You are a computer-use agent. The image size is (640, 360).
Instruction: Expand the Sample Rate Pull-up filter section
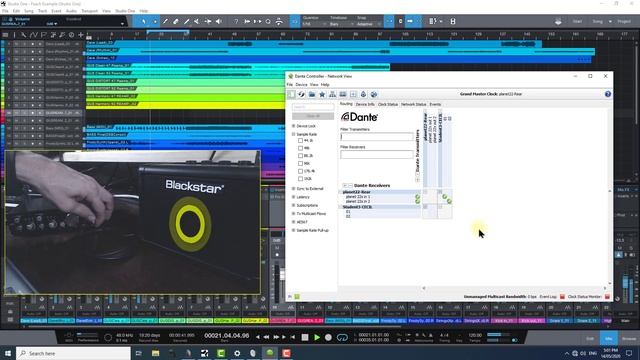pyautogui.click(x=293, y=230)
